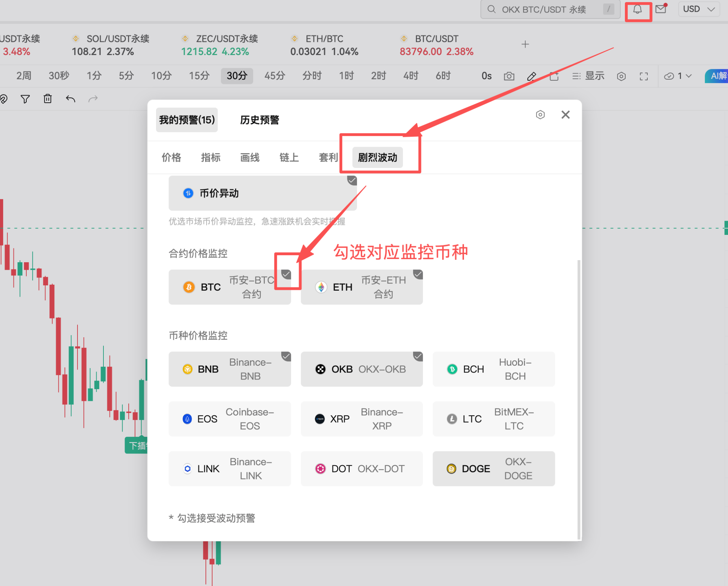Enable BCH Huobi-BCH monitoring
728x586 pixels.
494,369
